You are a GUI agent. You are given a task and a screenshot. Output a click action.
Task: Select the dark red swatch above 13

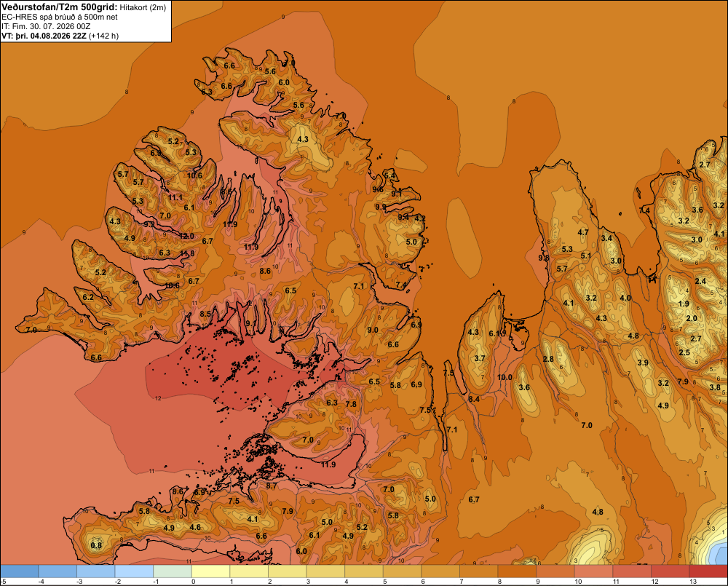(708, 571)
